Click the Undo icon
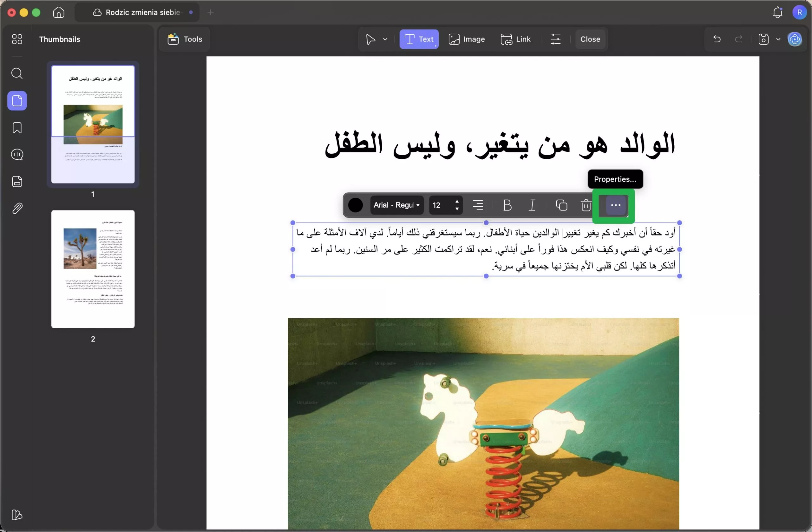 [717, 39]
